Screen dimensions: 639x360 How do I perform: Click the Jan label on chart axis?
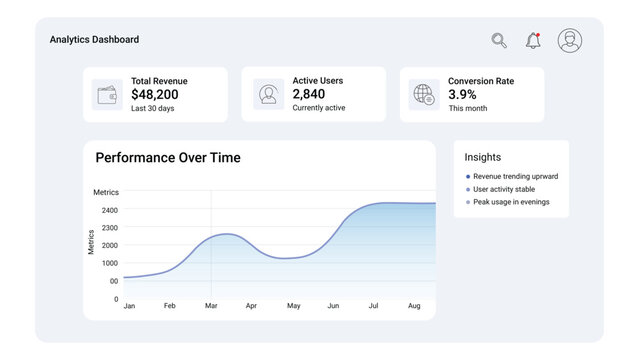pyautogui.click(x=129, y=306)
